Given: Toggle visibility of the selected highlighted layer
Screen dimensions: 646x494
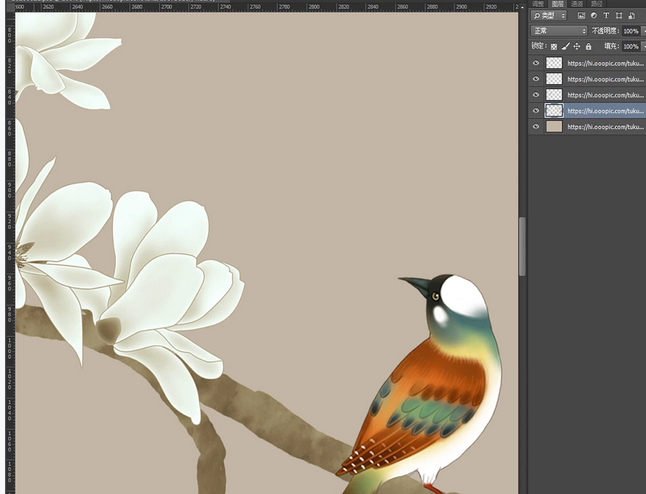Looking at the screenshot, I should tap(536, 111).
